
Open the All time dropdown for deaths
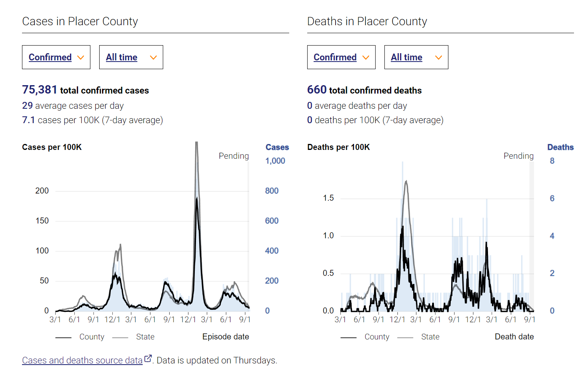click(x=416, y=57)
